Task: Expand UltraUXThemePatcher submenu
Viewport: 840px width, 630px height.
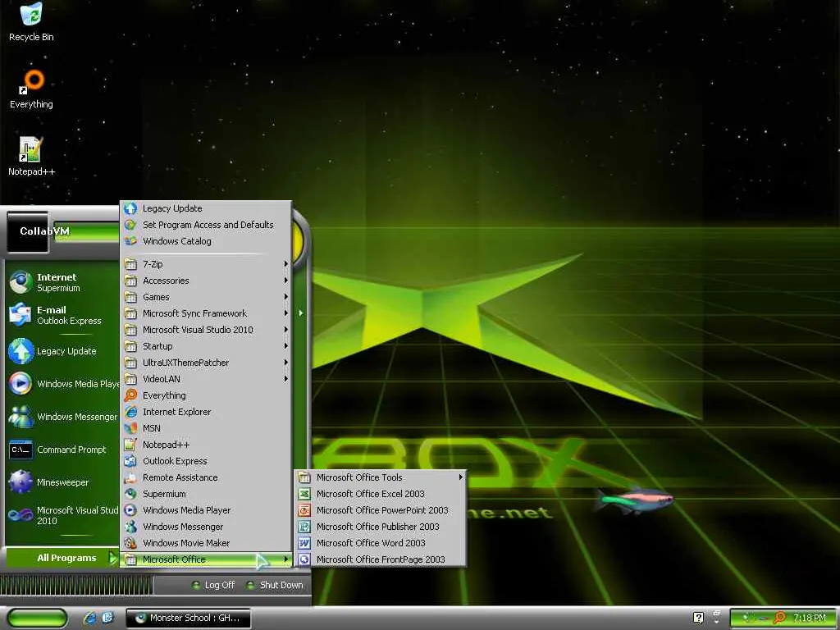Action: tap(206, 363)
